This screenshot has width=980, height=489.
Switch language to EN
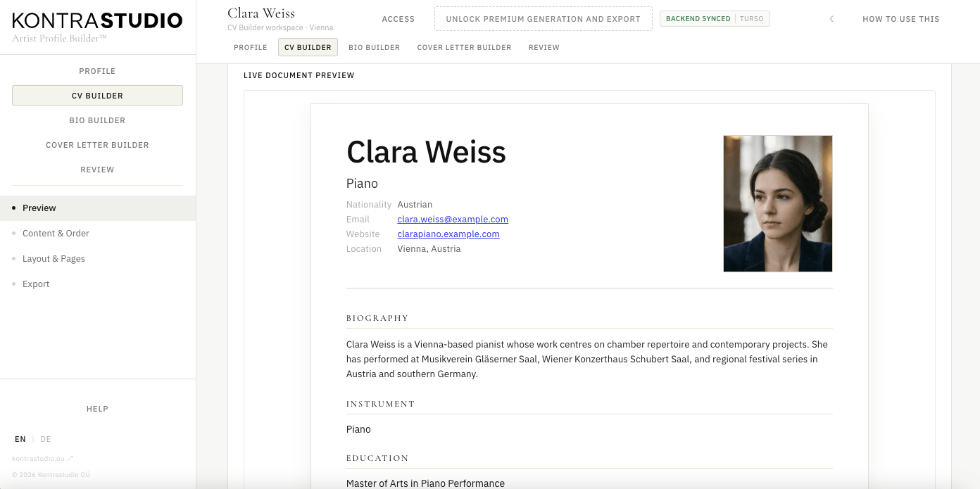(20, 439)
